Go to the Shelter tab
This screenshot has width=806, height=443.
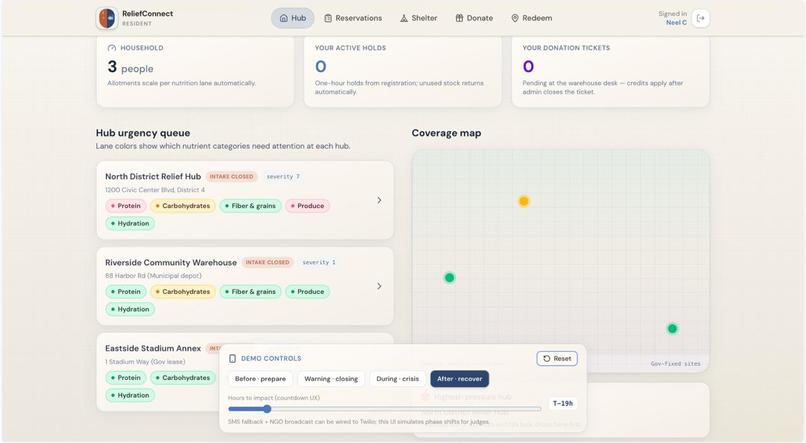pyautogui.click(x=418, y=18)
